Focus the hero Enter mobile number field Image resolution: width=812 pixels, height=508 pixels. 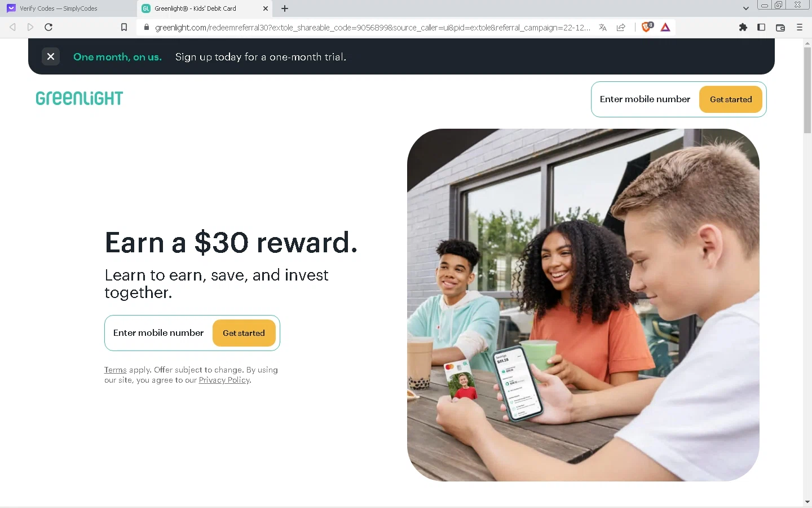click(158, 333)
